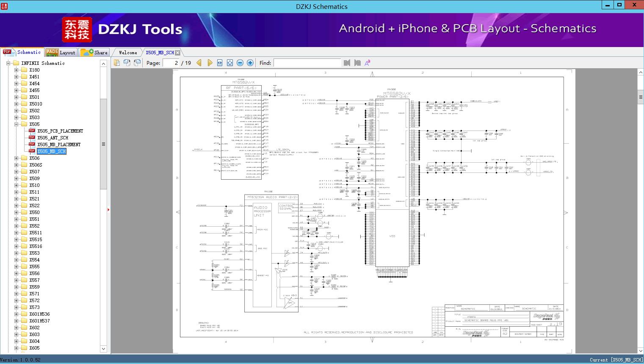The height and width of the screenshot is (364, 644).
Task: Switch to the Layout tab
Action: click(x=61, y=53)
